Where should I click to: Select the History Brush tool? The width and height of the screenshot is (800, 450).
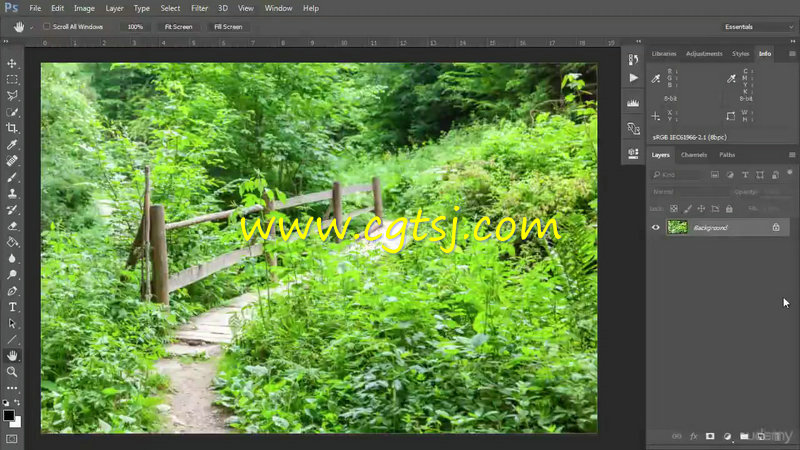click(12, 210)
